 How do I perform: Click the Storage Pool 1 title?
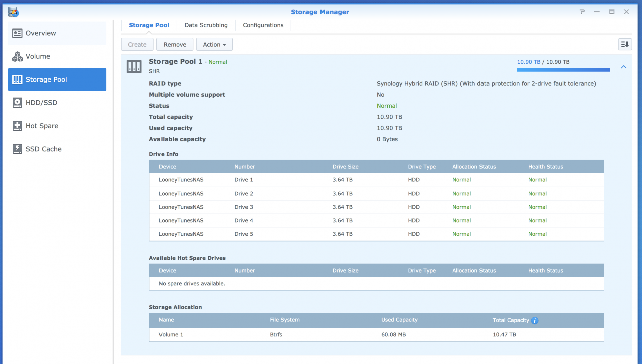pos(176,62)
